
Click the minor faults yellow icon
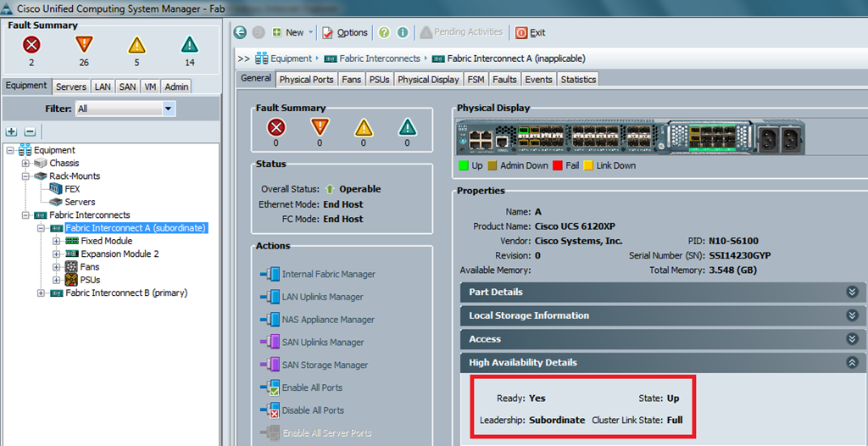coord(136,45)
